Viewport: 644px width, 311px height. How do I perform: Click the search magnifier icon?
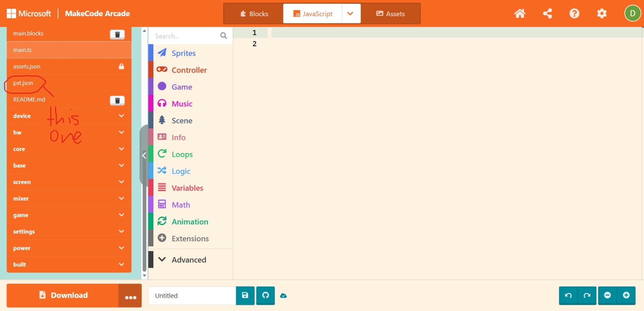point(223,36)
